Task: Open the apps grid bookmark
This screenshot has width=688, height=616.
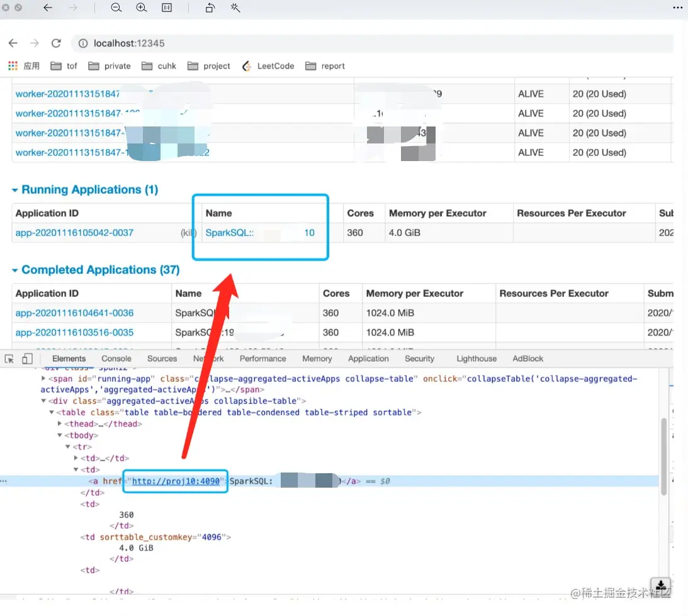Action: click(x=24, y=66)
